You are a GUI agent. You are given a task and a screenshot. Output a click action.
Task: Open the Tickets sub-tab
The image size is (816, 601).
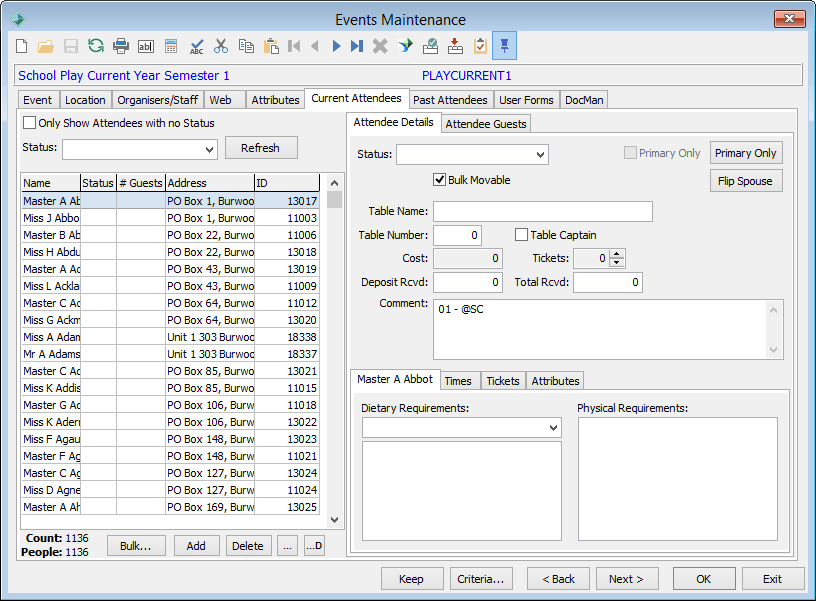[x=503, y=381]
